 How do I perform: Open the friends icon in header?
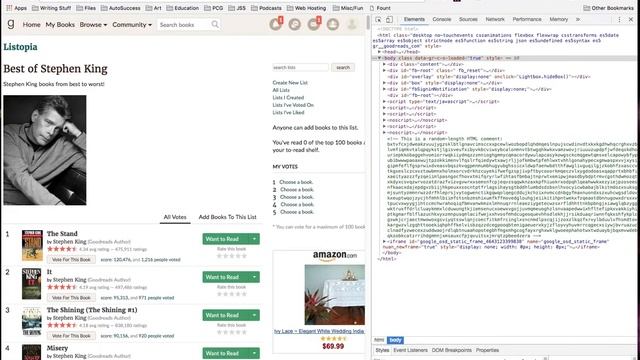pyautogui.click(x=333, y=24)
